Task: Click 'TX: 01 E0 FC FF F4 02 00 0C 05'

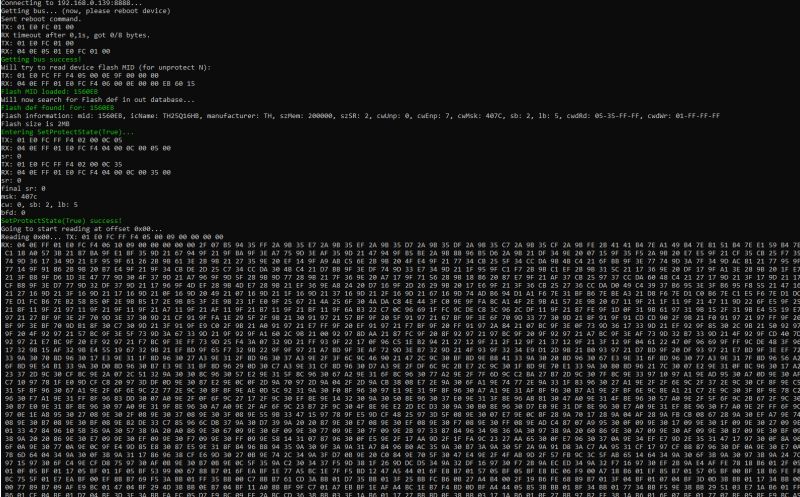Action: [x=62, y=140]
